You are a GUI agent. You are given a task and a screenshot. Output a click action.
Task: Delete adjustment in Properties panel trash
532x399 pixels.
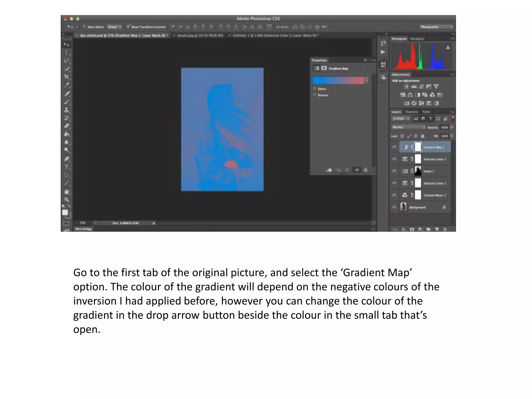(366, 170)
